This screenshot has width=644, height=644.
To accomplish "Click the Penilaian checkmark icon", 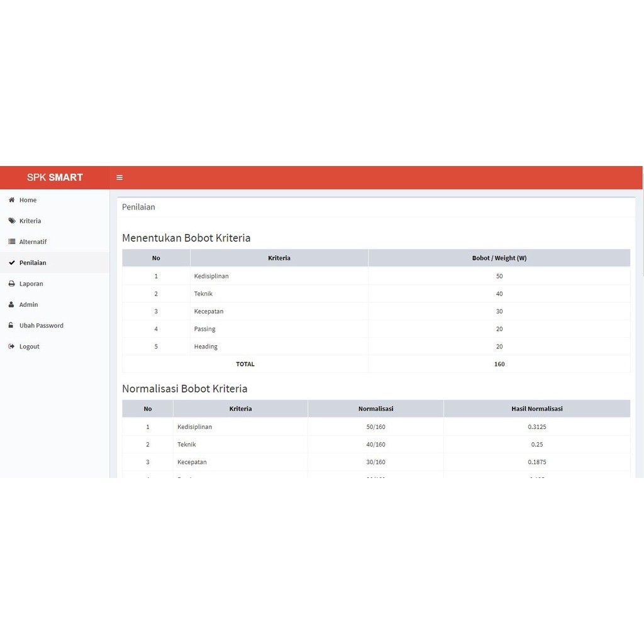I will point(12,262).
